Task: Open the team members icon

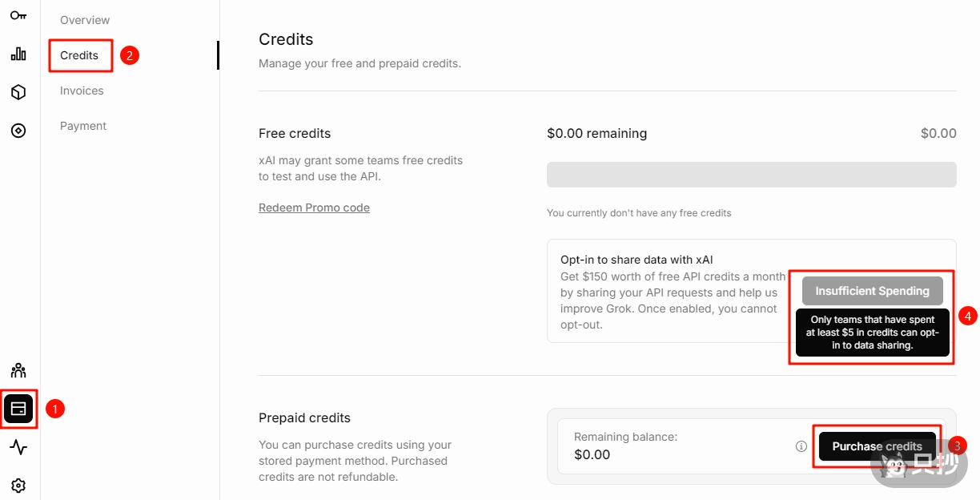Action: click(18, 370)
